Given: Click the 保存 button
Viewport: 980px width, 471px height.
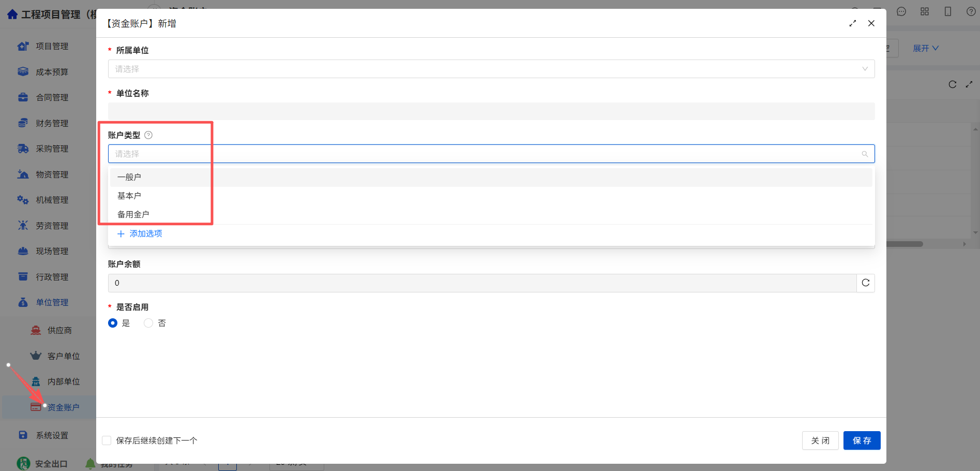Looking at the screenshot, I should pos(862,440).
